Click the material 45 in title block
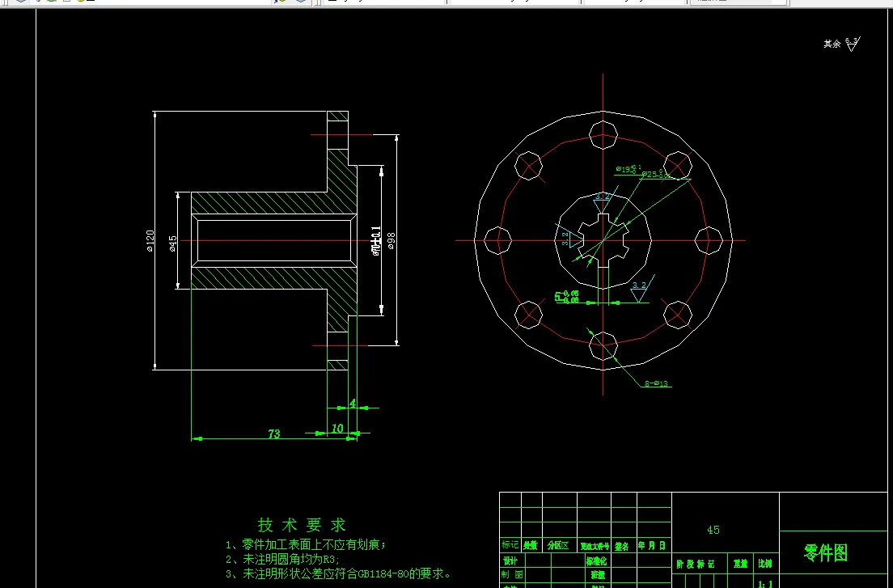893x588 pixels. [x=713, y=530]
